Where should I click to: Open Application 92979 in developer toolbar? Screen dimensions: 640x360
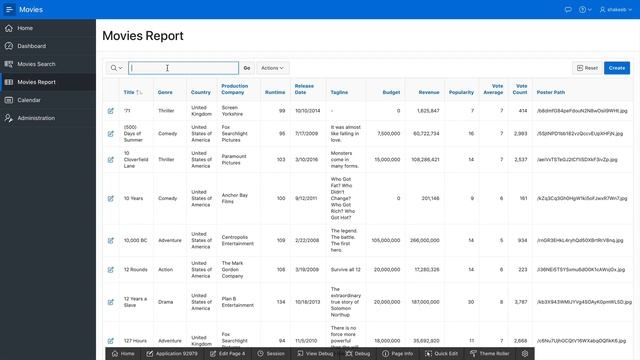172,353
